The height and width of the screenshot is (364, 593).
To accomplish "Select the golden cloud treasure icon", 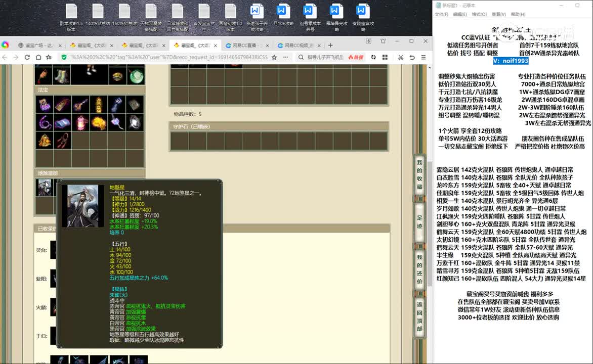I will pyautogui.click(x=98, y=122).
